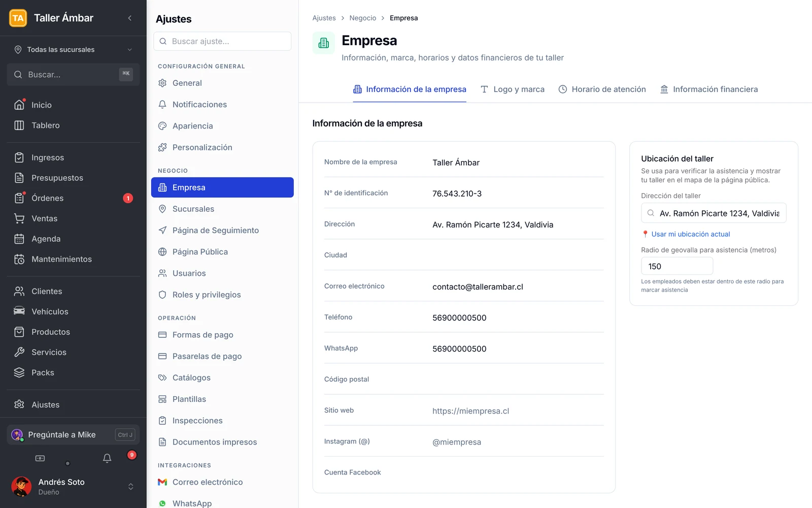Screen dimensions: 812x508
Task: Open the Productos section
Action: tap(73, 332)
